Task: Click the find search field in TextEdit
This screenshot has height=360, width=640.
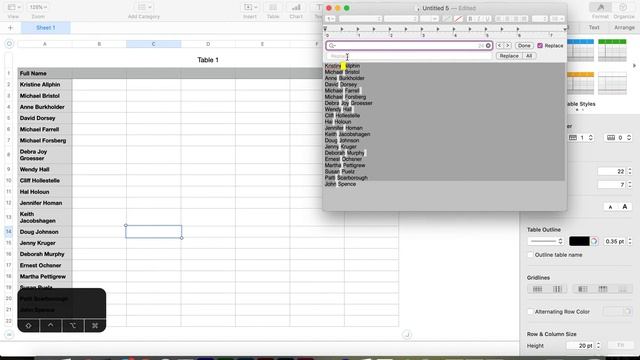Action: [408, 46]
